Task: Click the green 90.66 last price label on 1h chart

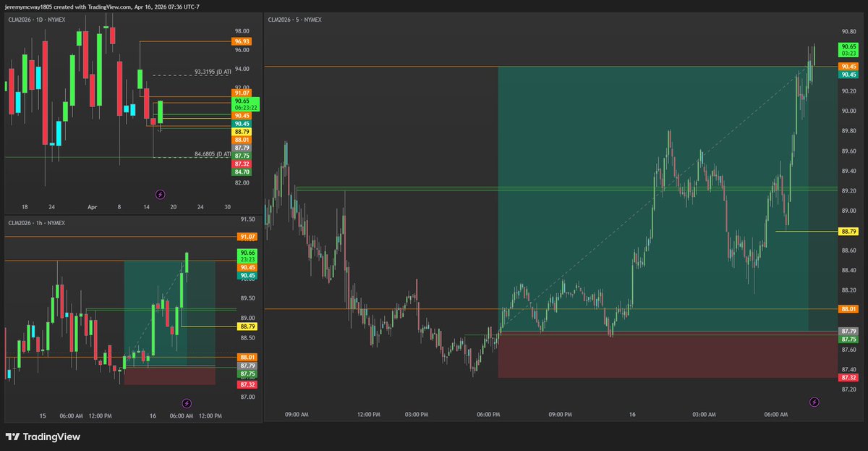Action: pyautogui.click(x=246, y=253)
